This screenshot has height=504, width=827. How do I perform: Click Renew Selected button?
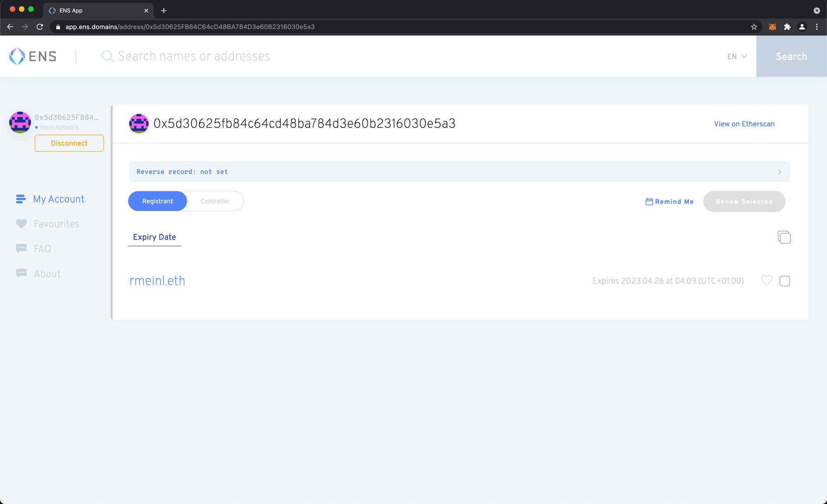[744, 202]
